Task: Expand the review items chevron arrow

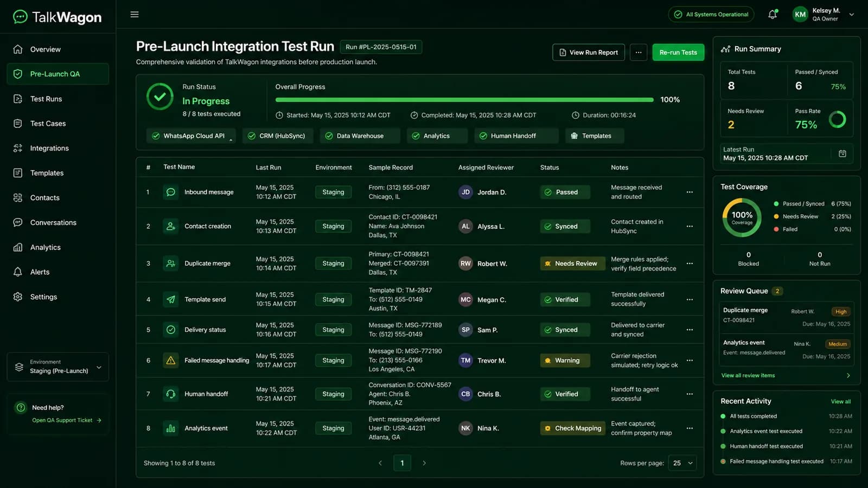Action: pyautogui.click(x=848, y=375)
